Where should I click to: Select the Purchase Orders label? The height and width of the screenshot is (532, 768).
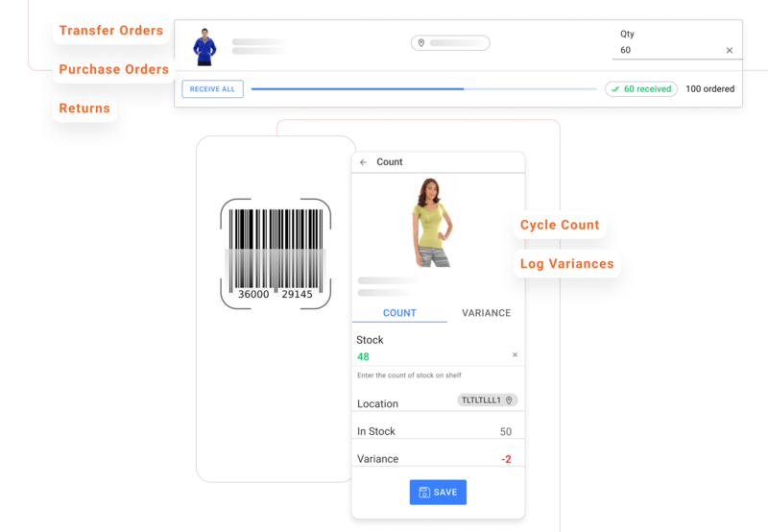[113, 69]
